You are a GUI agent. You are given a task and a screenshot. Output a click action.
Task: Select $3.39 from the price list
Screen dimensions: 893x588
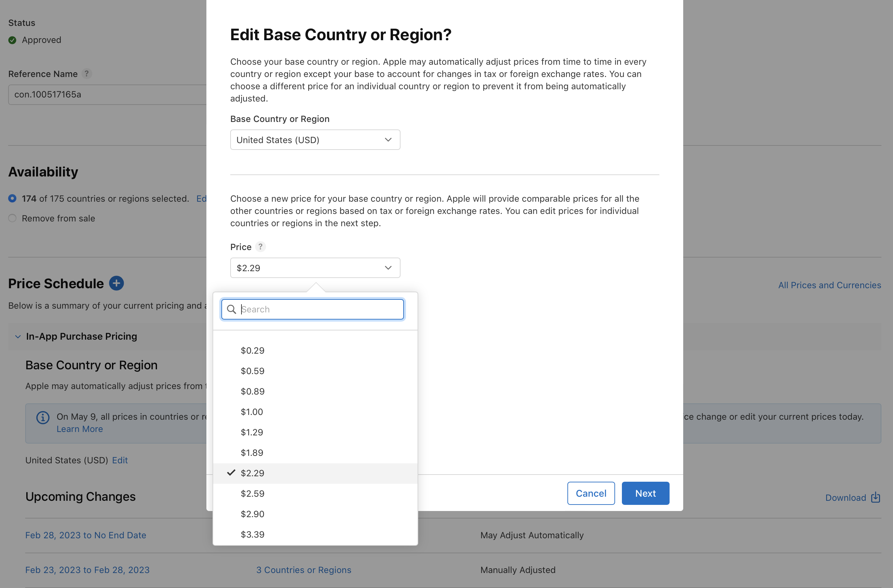(x=252, y=534)
